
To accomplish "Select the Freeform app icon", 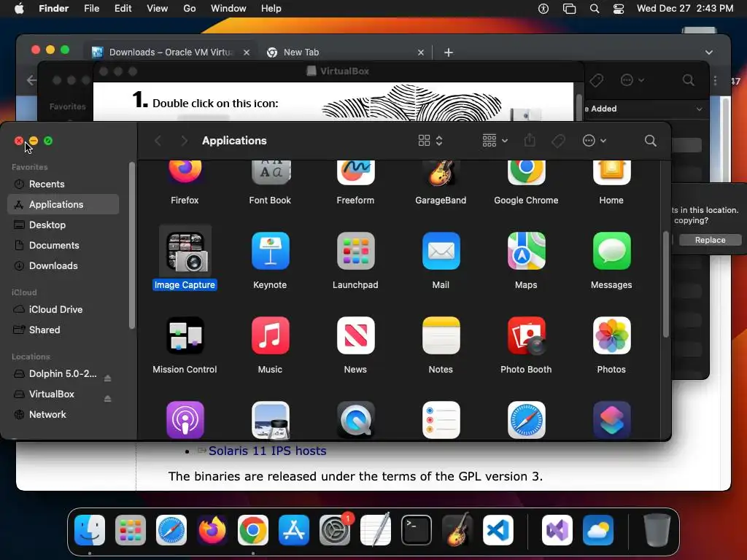I will point(355,172).
